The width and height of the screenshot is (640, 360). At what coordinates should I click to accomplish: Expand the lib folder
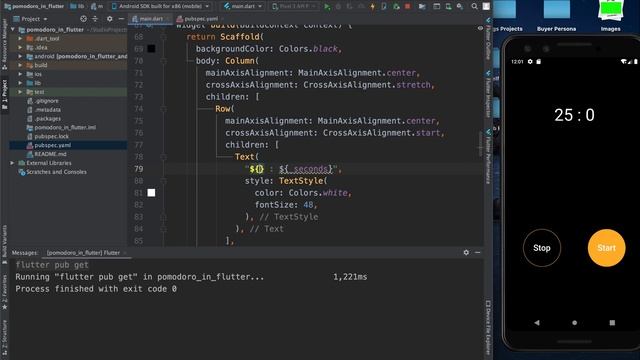(x=20, y=83)
